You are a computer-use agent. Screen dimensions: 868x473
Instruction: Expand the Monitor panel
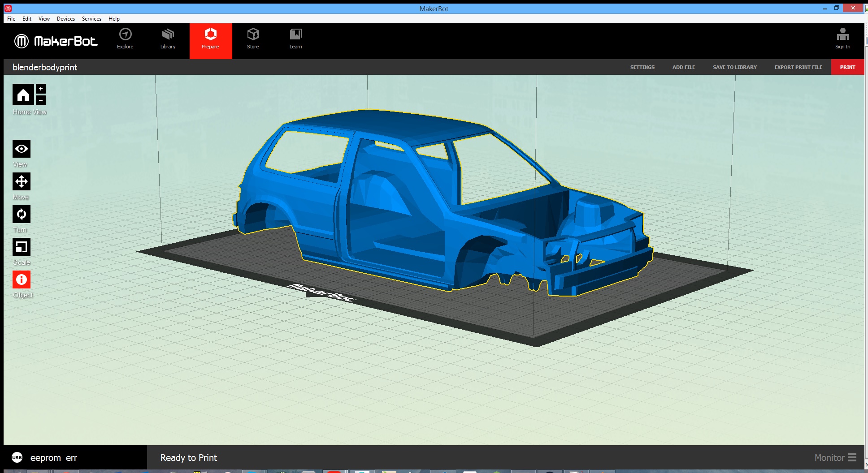[835, 458]
